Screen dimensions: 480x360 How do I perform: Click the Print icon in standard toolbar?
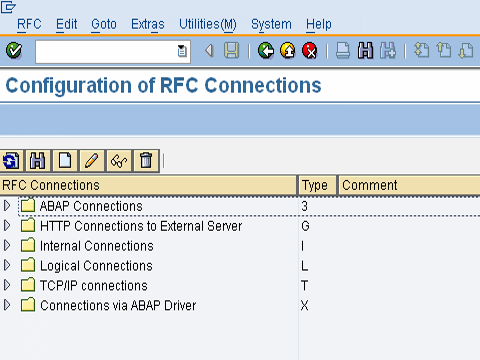[x=343, y=51]
